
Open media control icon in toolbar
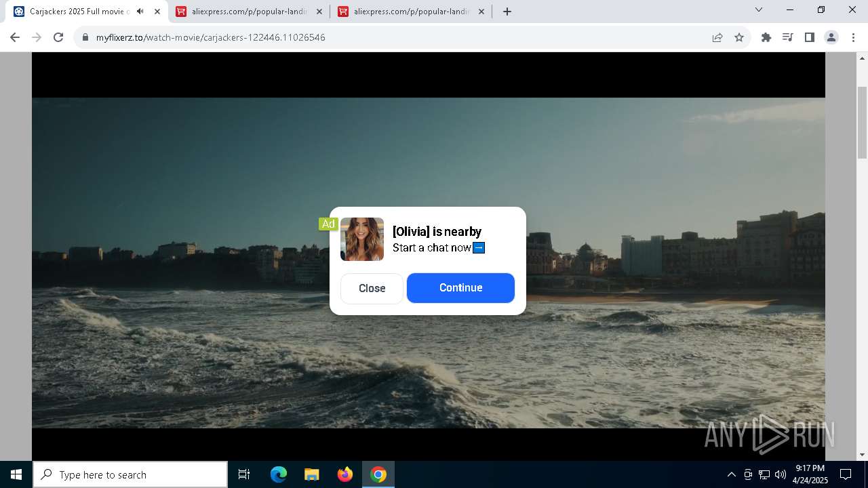(787, 37)
